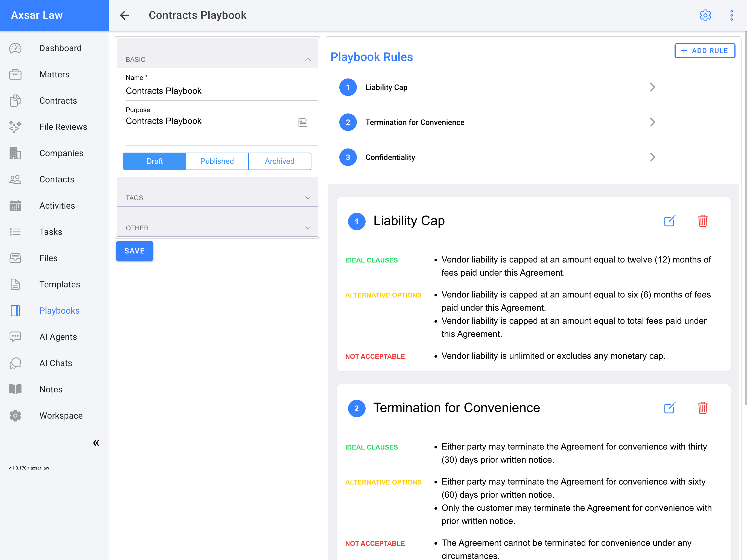Expand the TAGS section

(308, 198)
